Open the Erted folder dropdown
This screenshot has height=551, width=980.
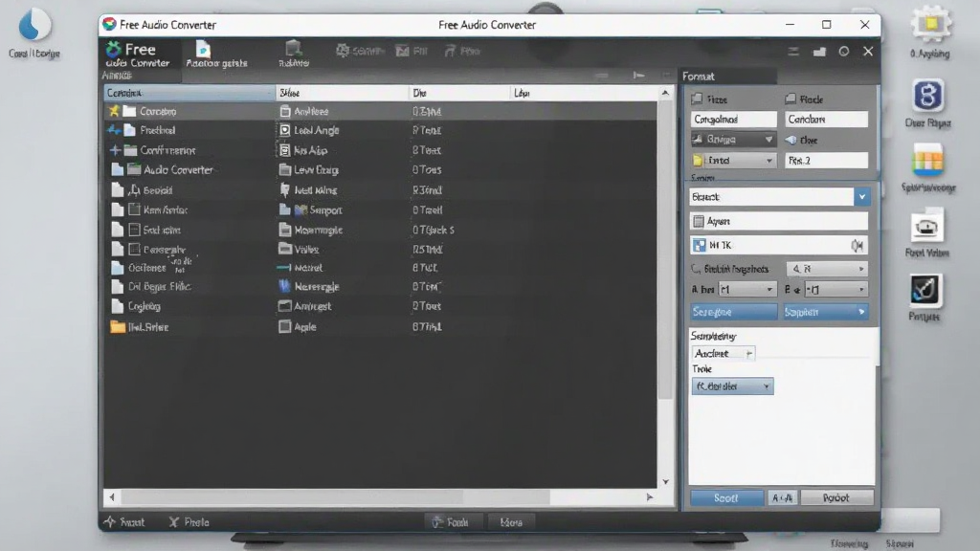click(x=734, y=161)
